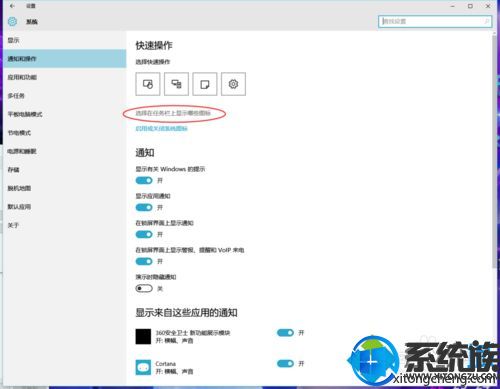The image size is (500, 389).
Task: Click the search magnifier in the search box
Action: pyautogui.click(x=487, y=22)
